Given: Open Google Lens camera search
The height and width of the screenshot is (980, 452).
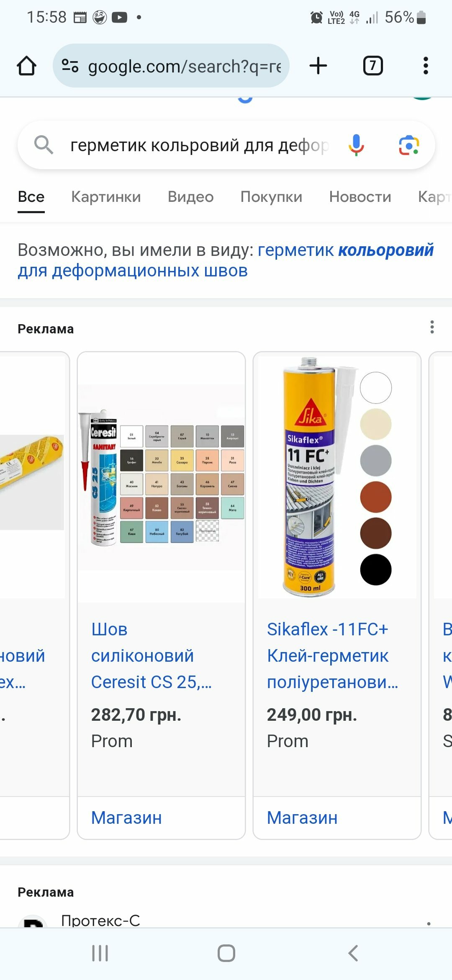Looking at the screenshot, I should pos(408,145).
